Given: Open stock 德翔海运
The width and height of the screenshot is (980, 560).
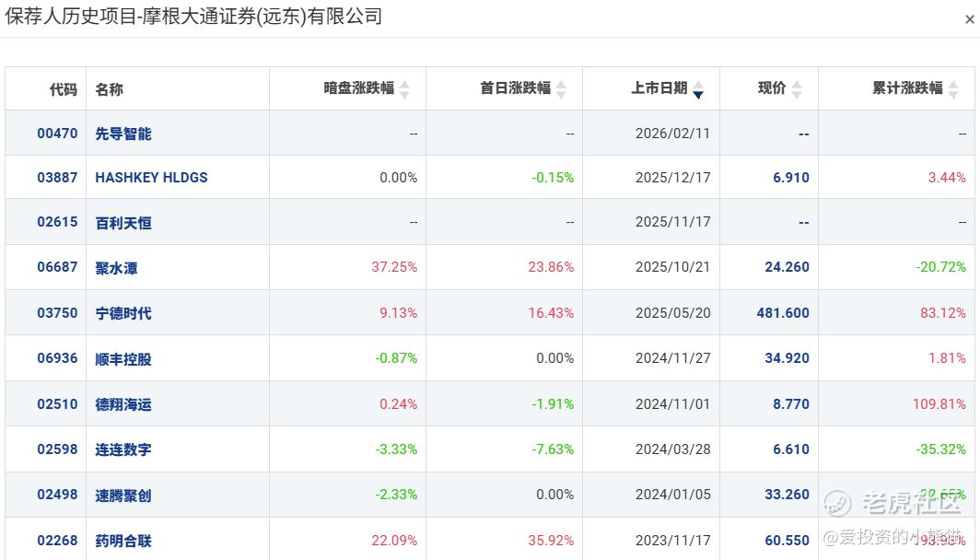Looking at the screenshot, I should pos(123,404).
